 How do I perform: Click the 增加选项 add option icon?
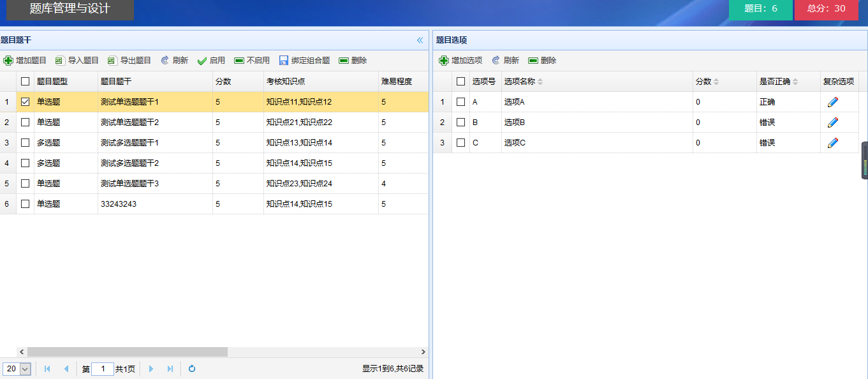444,61
